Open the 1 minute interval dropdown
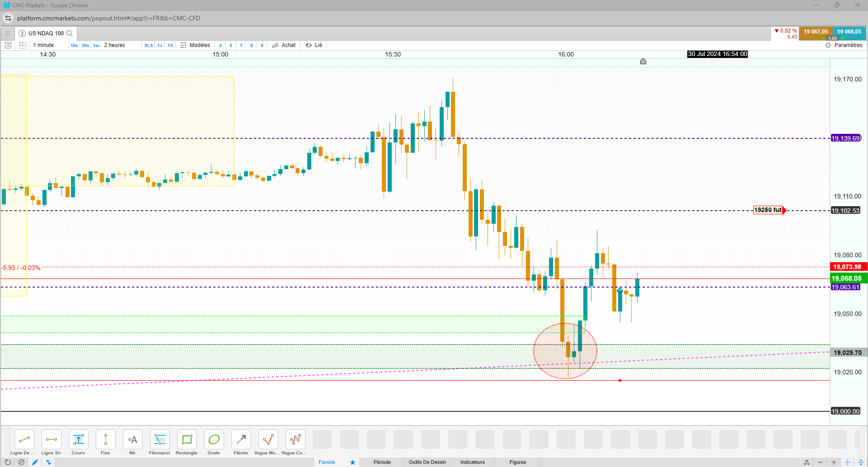The image size is (868, 467). tap(44, 45)
